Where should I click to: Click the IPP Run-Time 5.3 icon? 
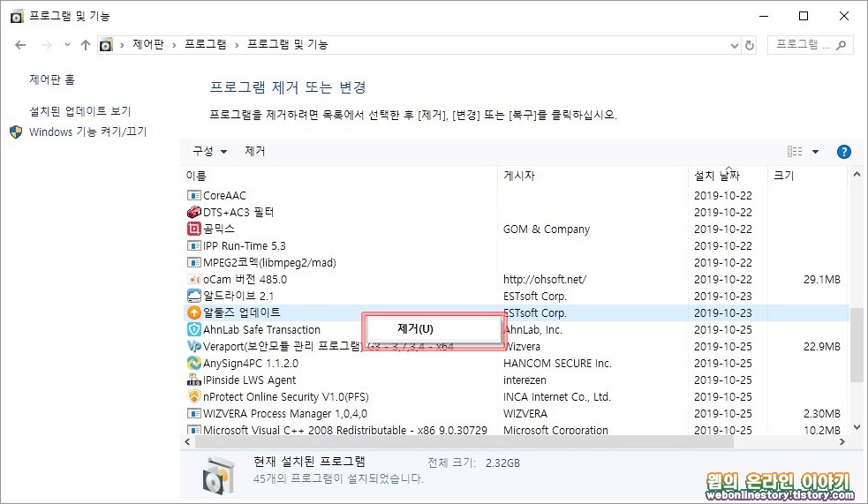pyautogui.click(x=193, y=245)
